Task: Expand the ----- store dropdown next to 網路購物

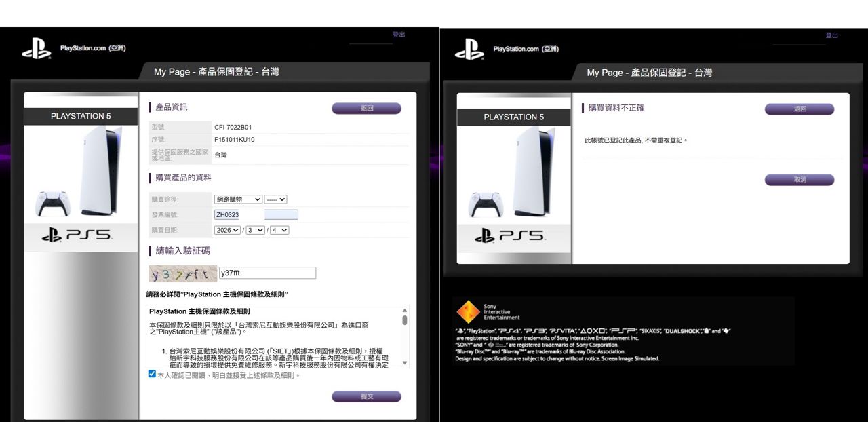Action: pos(275,199)
